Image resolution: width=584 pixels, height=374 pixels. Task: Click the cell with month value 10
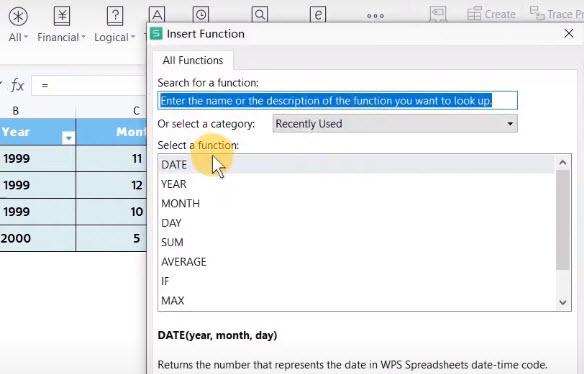(111, 212)
